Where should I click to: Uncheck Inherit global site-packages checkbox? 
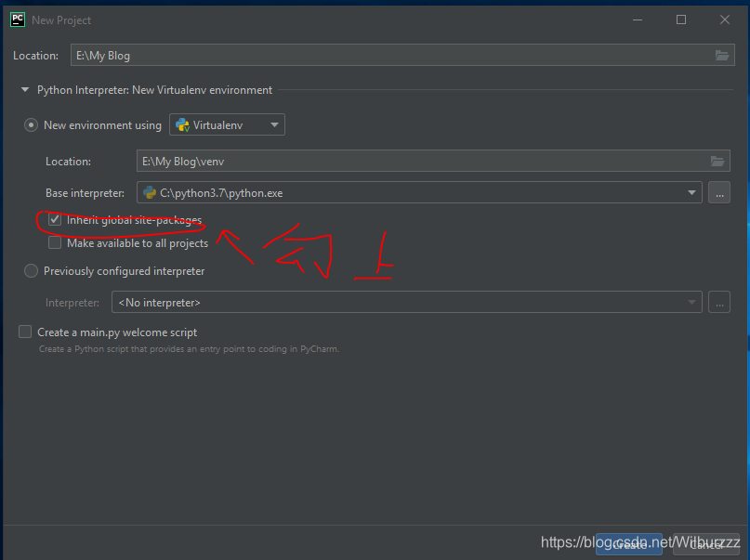(55, 220)
